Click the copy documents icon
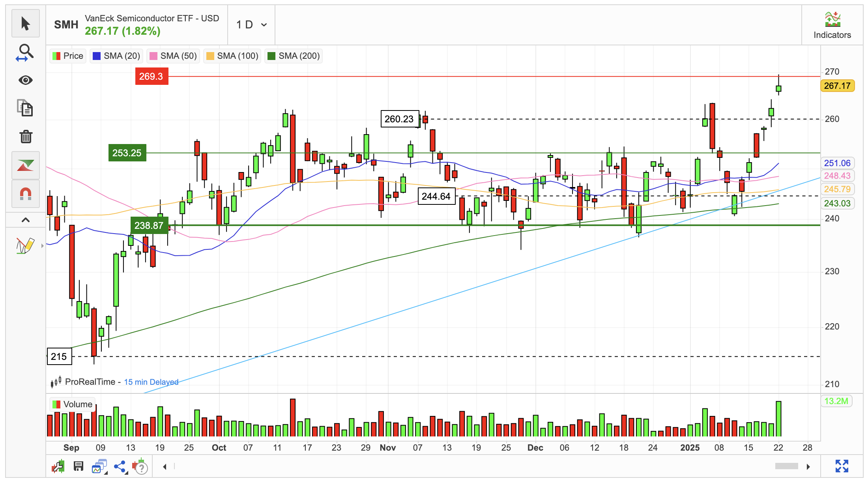Image resolution: width=868 pixels, height=483 pixels. coord(26,108)
